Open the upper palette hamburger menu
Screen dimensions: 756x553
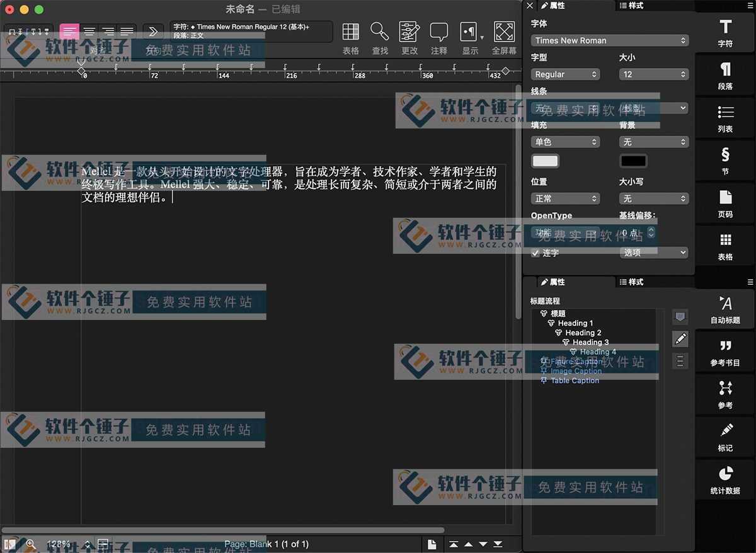point(750,6)
